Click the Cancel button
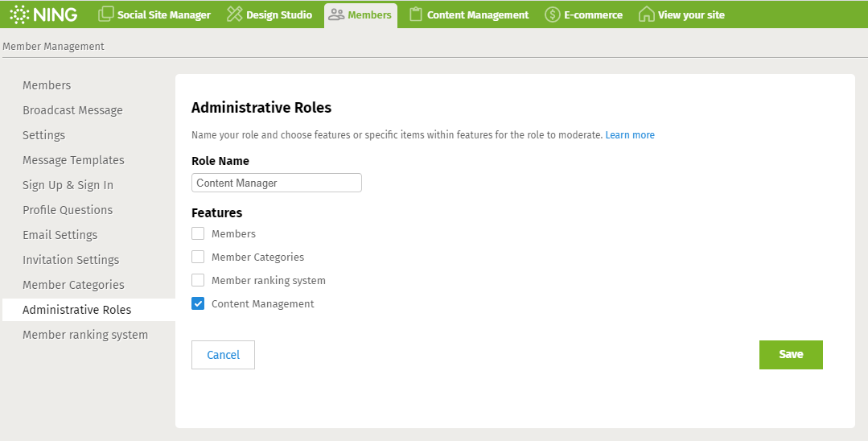Viewport: 868px width, 441px height. click(x=223, y=355)
